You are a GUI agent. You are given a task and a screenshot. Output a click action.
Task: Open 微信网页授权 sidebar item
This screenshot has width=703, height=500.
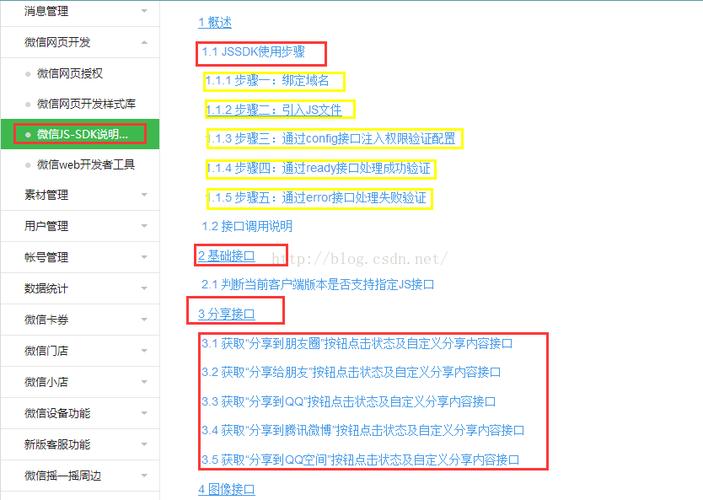[70, 73]
